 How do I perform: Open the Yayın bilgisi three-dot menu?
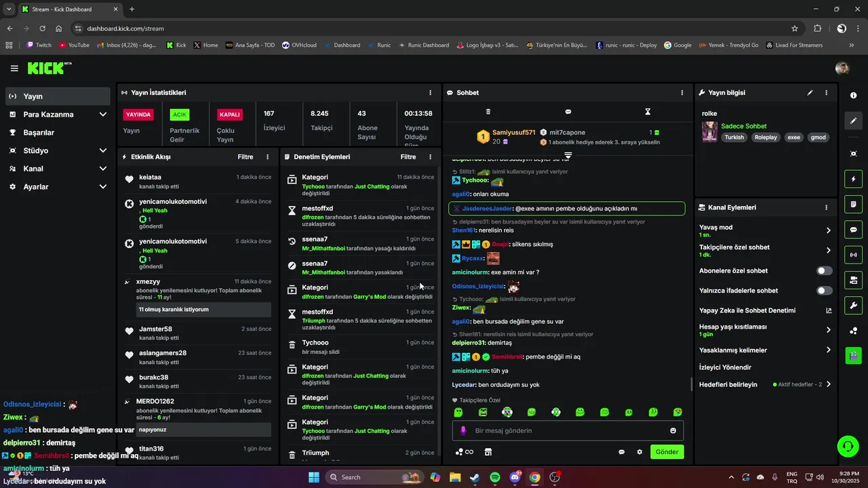coord(826,93)
